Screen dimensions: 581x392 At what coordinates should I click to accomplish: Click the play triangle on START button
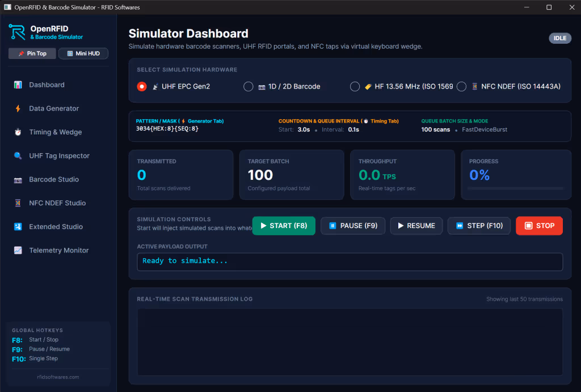coord(263,226)
